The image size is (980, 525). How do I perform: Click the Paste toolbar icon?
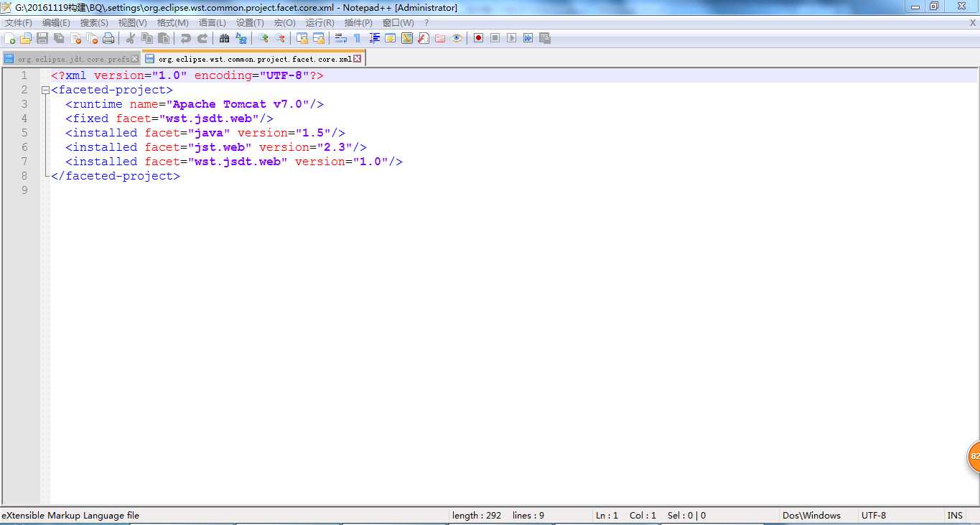[164, 38]
